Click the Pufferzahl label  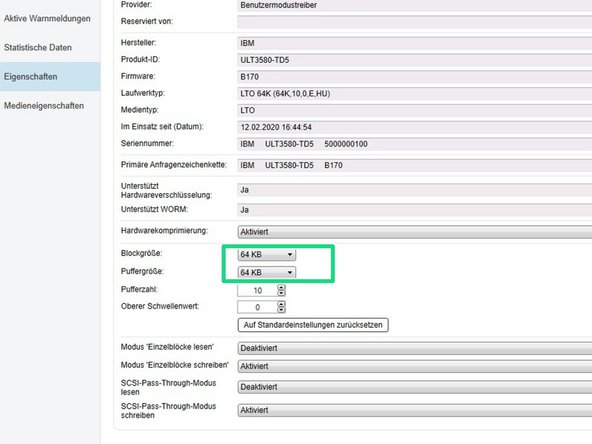point(139,290)
